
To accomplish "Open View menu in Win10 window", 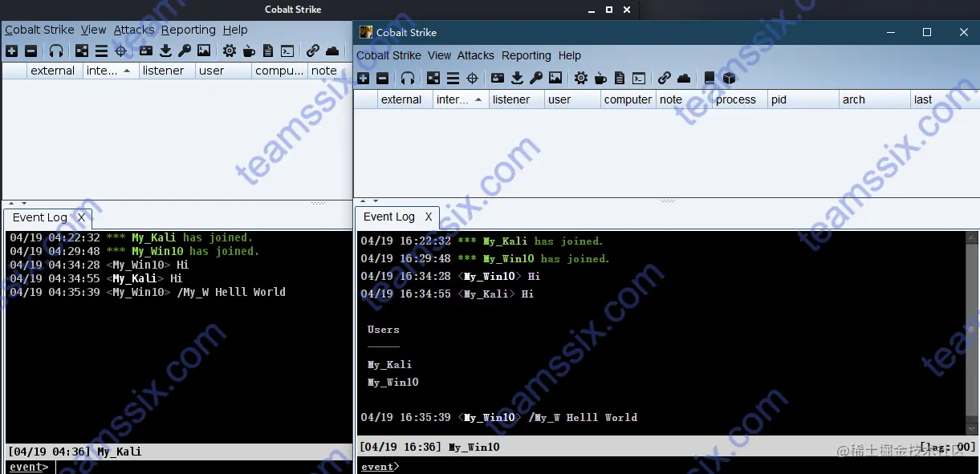I will (440, 55).
